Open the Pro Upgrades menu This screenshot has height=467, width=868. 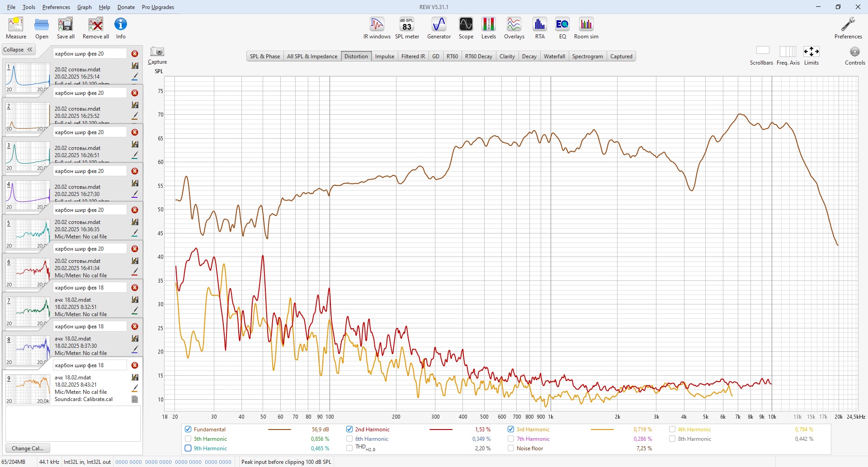[158, 7]
